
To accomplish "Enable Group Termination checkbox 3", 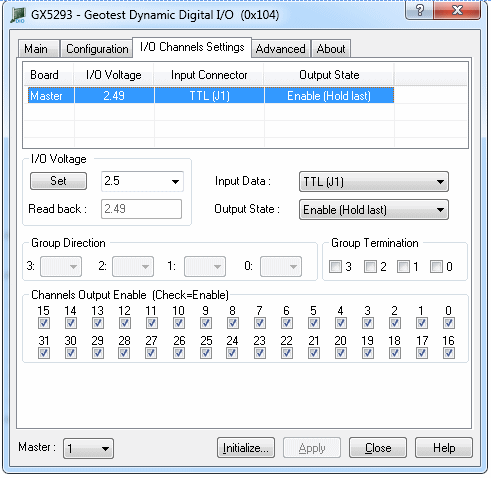I will (335, 267).
